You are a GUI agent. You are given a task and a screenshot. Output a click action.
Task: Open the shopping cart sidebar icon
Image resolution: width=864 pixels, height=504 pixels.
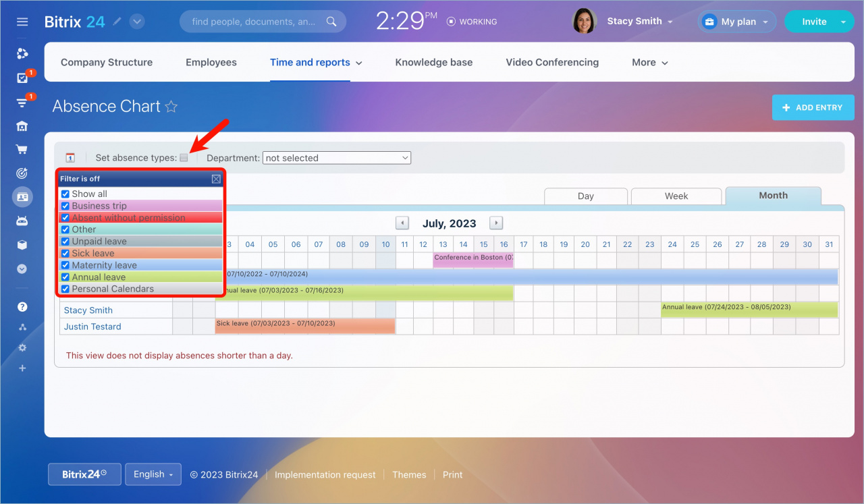click(22, 150)
